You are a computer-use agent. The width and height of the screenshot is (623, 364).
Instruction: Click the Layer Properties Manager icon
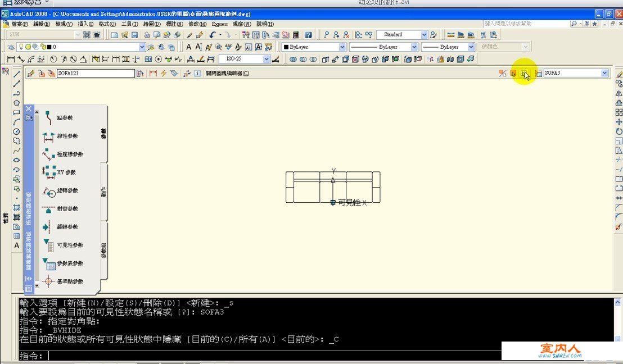click(x=11, y=47)
